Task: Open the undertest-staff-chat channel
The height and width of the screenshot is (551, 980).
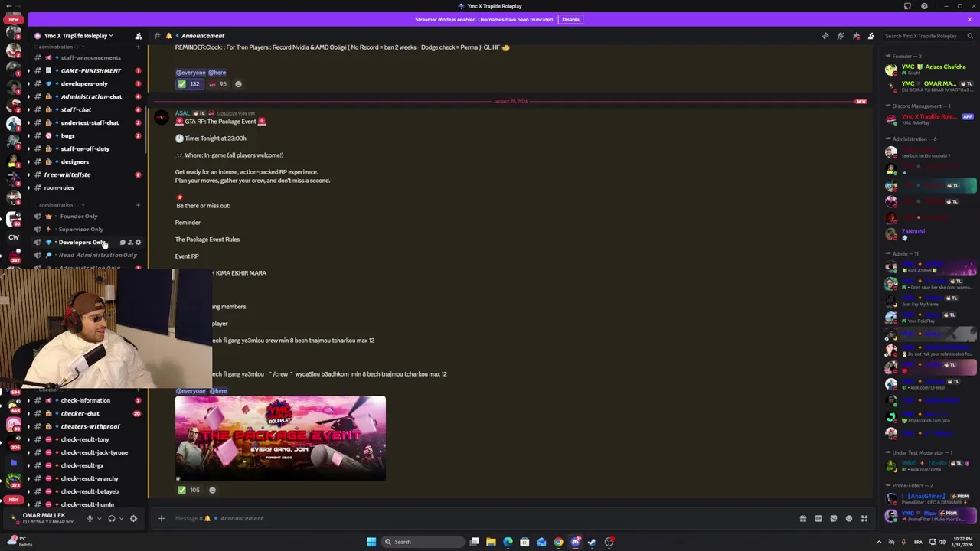Action: tap(90, 122)
